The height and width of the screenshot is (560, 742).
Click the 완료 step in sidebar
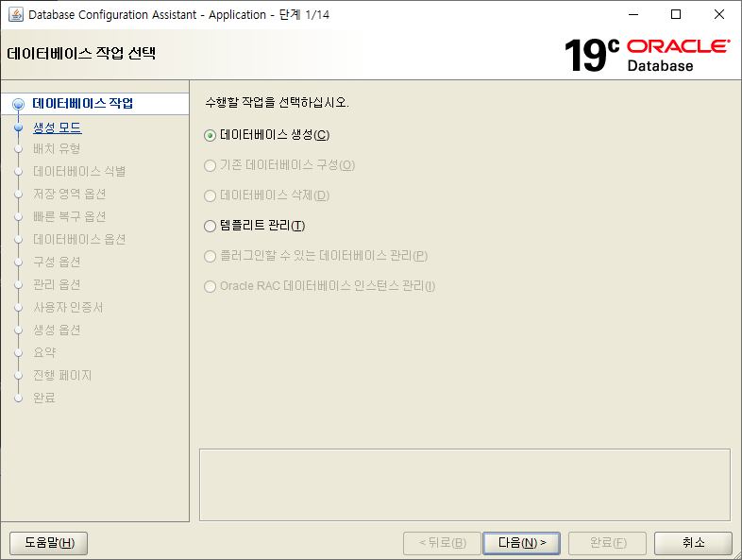44,399
